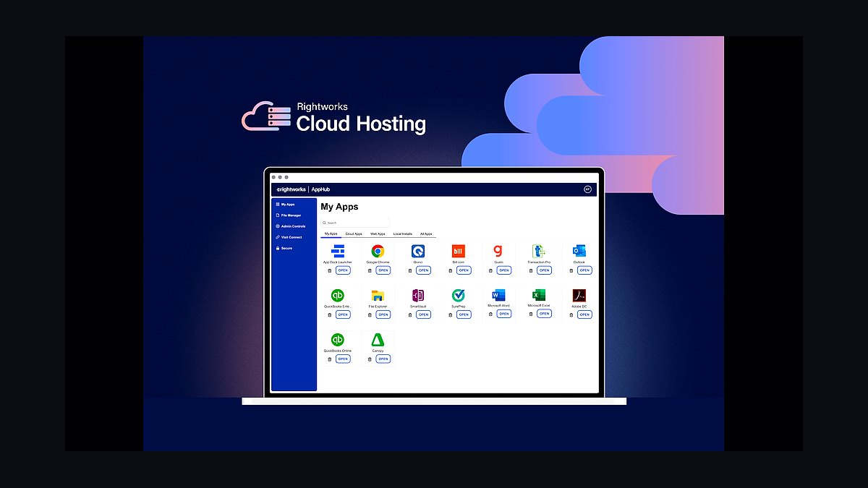Viewport: 868px width, 488px height.
Task: Click OPEN under Microsoft Word
Action: point(504,314)
